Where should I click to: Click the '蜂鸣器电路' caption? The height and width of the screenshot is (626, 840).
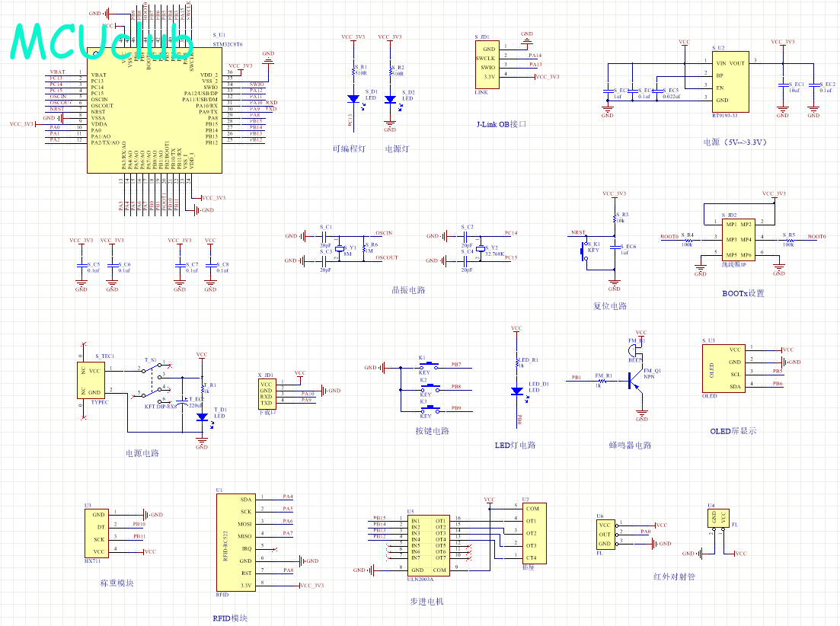point(630,446)
